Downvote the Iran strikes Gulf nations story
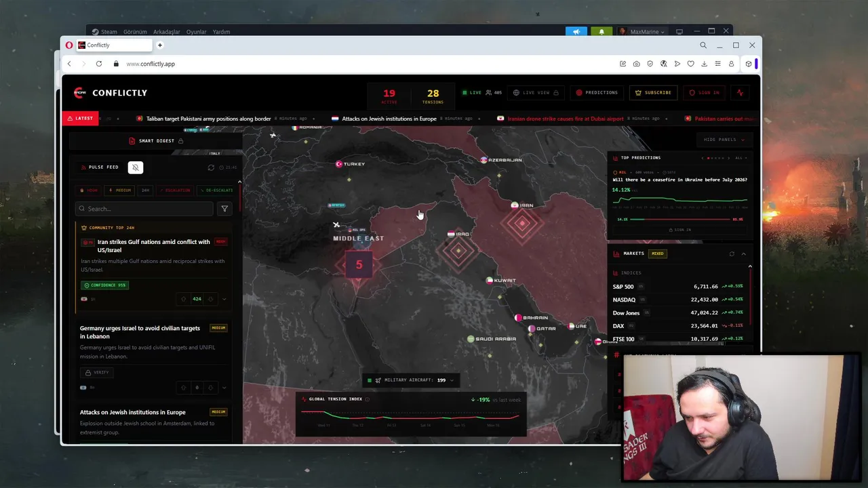The width and height of the screenshot is (868, 488). coord(210,299)
